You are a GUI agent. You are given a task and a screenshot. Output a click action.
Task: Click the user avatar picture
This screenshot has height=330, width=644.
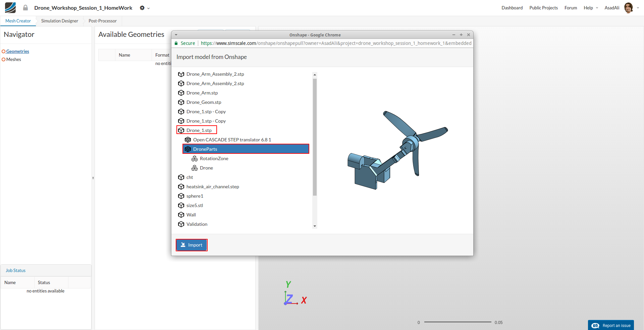point(629,8)
